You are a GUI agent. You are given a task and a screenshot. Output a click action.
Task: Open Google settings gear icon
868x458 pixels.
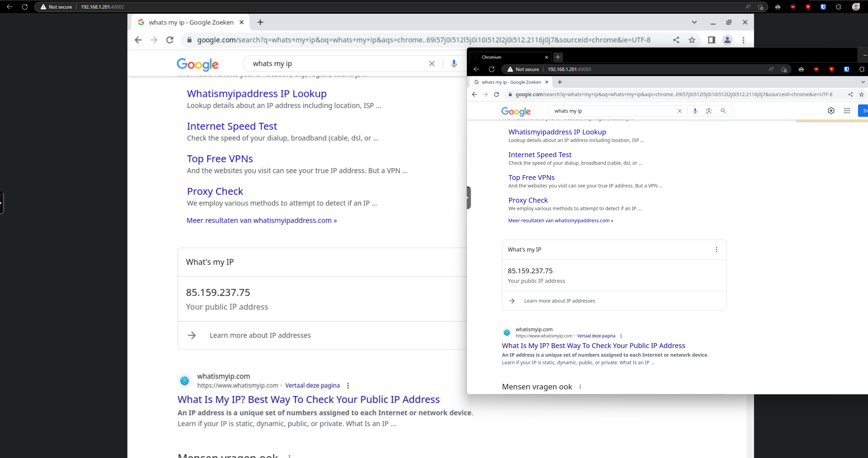click(x=831, y=111)
